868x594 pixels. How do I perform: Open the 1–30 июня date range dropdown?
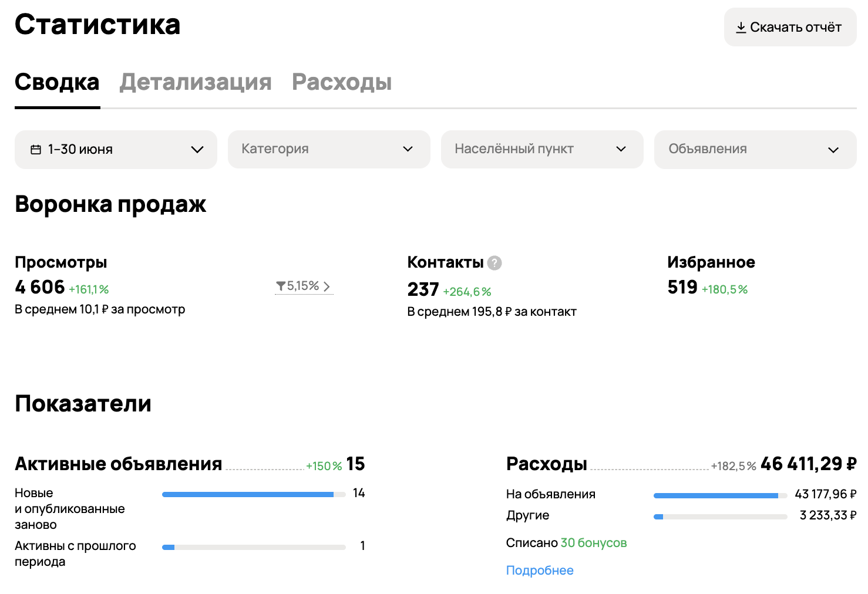tap(116, 150)
